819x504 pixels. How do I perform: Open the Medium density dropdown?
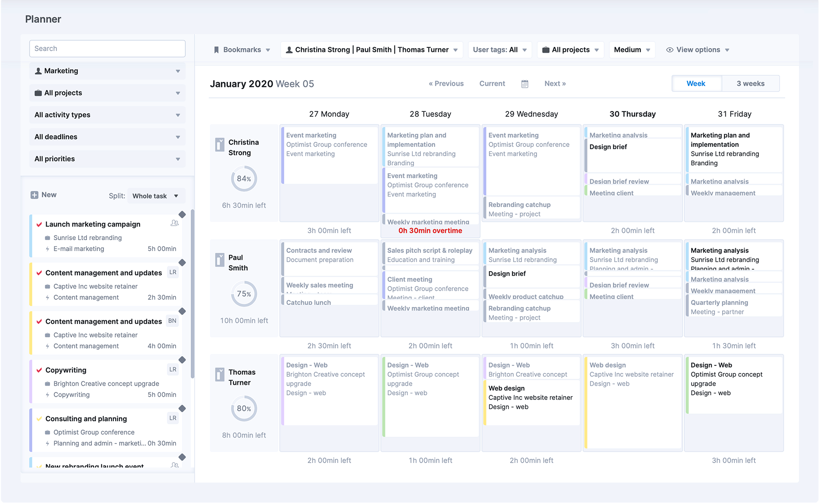point(632,50)
